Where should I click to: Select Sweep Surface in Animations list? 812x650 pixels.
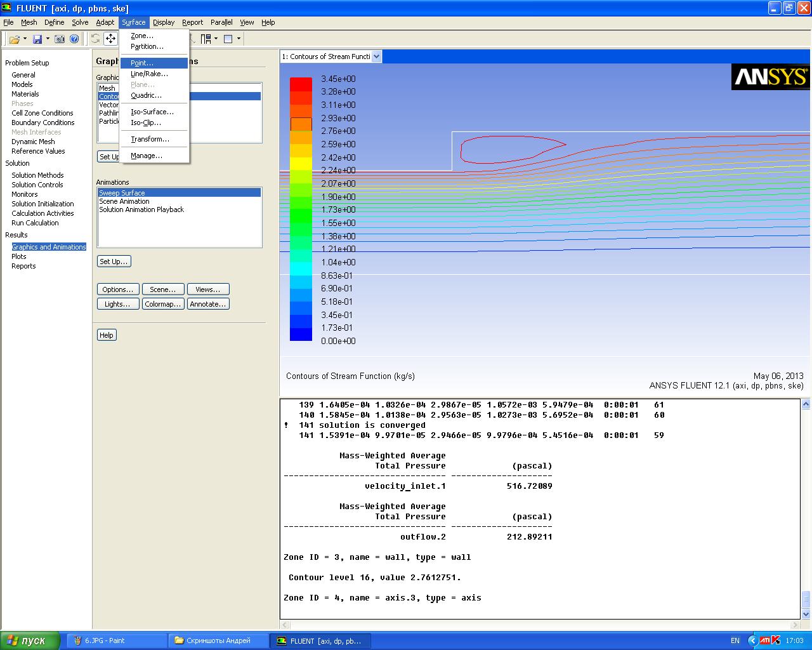[179, 193]
